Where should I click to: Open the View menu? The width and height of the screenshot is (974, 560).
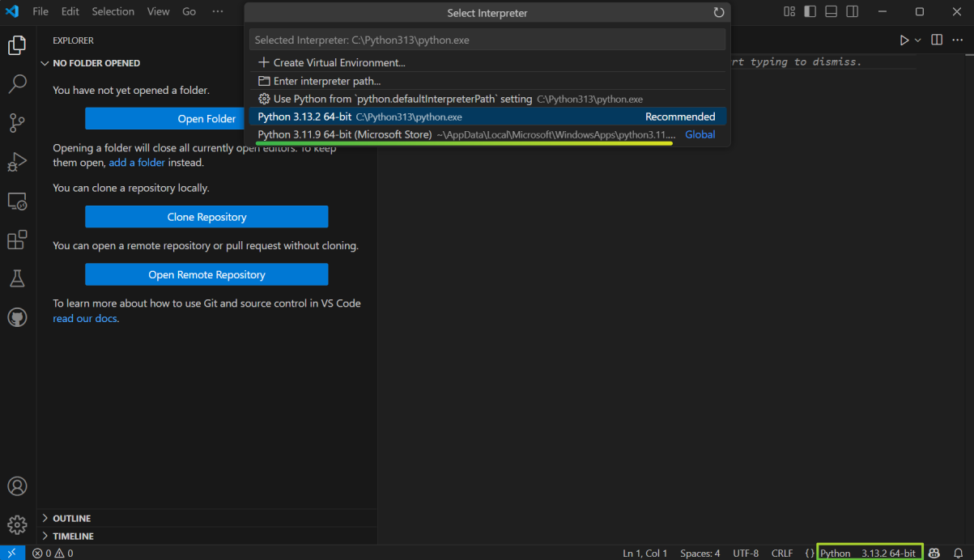[159, 11]
